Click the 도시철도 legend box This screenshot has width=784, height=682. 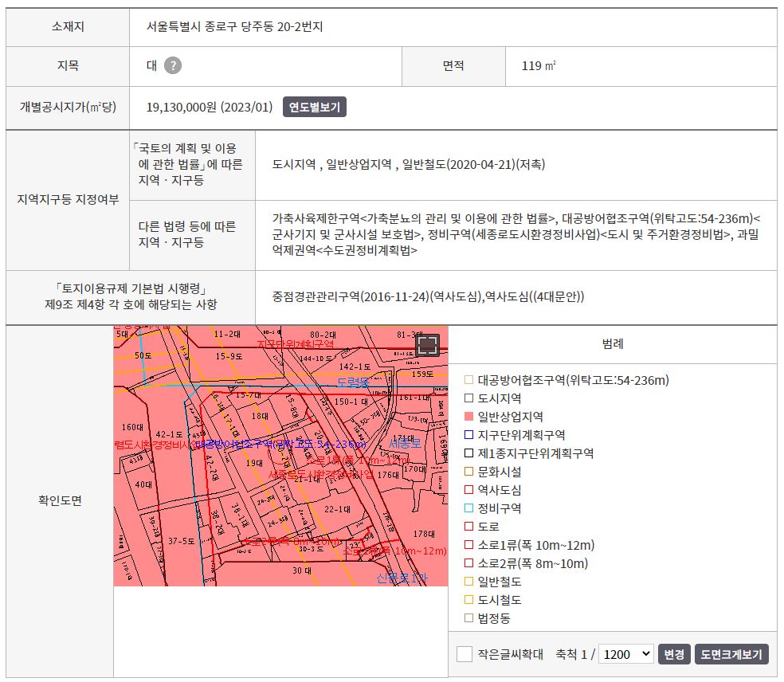click(468, 600)
